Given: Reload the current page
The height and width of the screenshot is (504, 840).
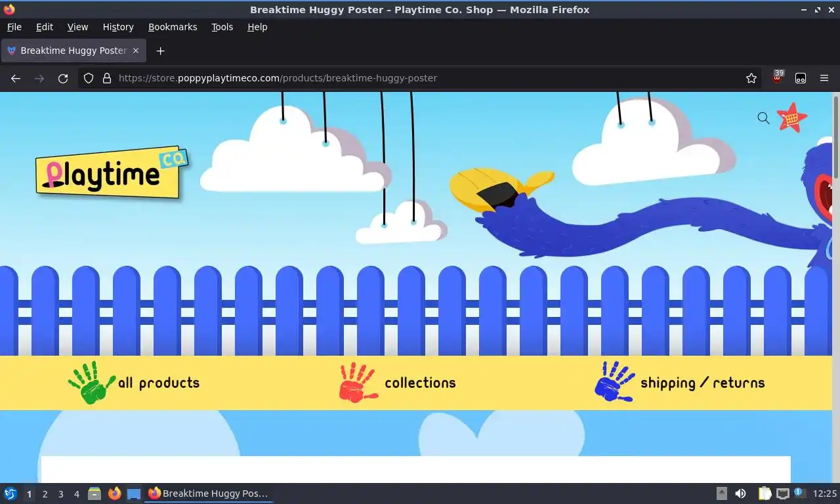Looking at the screenshot, I should point(63,78).
